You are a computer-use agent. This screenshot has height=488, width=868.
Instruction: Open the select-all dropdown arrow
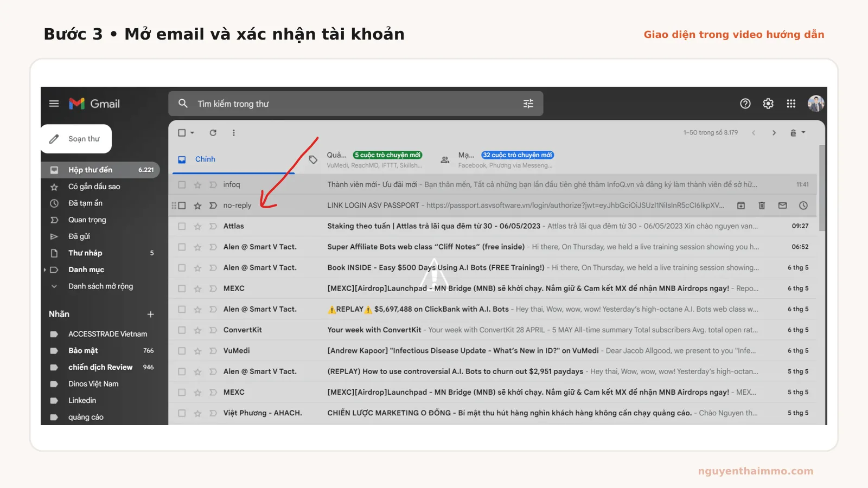(x=192, y=133)
